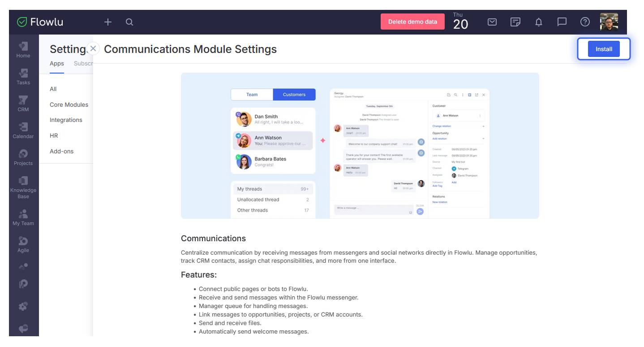The height and width of the screenshot is (347, 644).
Task: Select the Core Modules category
Action: point(69,104)
